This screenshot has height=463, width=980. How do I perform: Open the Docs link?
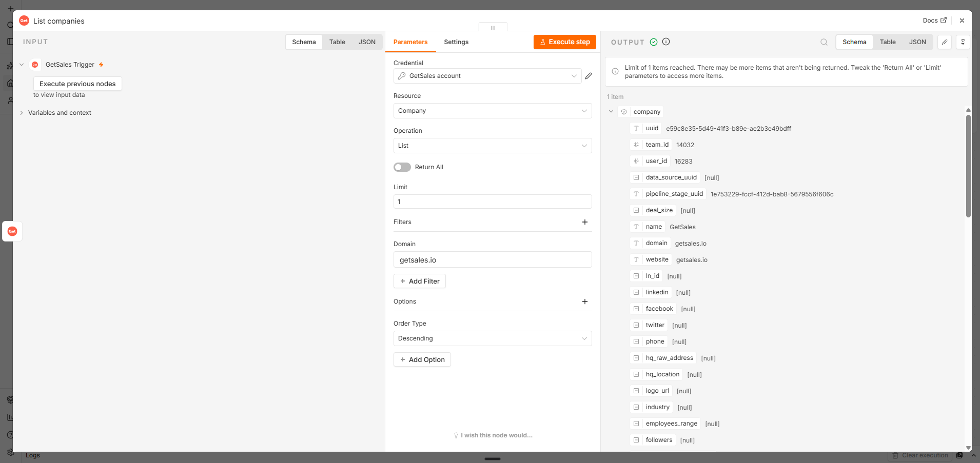point(934,21)
